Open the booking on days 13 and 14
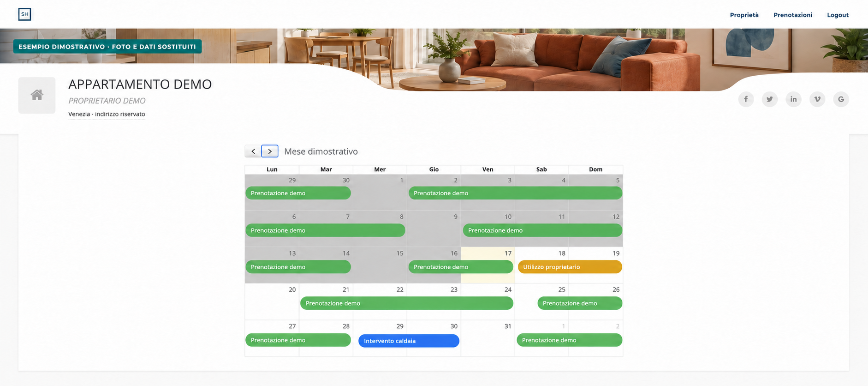 (x=298, y=267)
